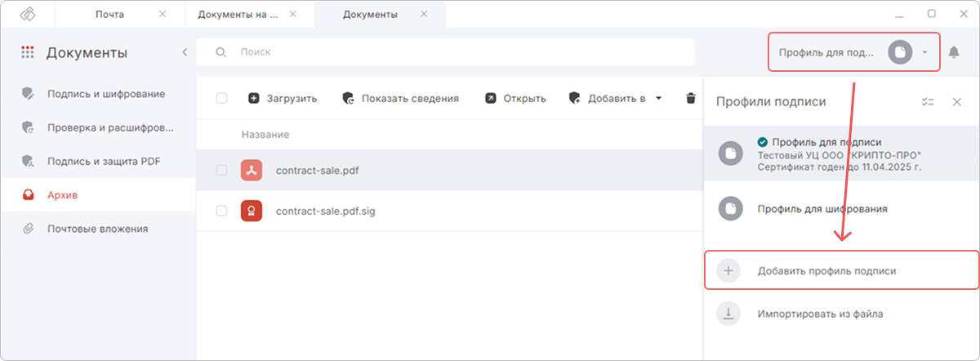Open Подпись и шифрование section
The width and height of the screenshot is (980, 361).
(x=98, y=94)
